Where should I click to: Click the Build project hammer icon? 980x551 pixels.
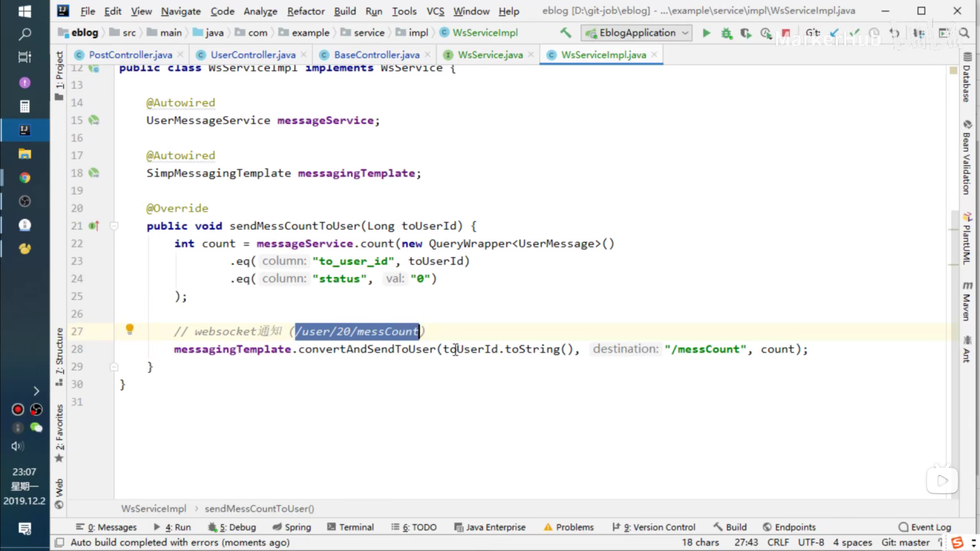click(x=565, y=33)
